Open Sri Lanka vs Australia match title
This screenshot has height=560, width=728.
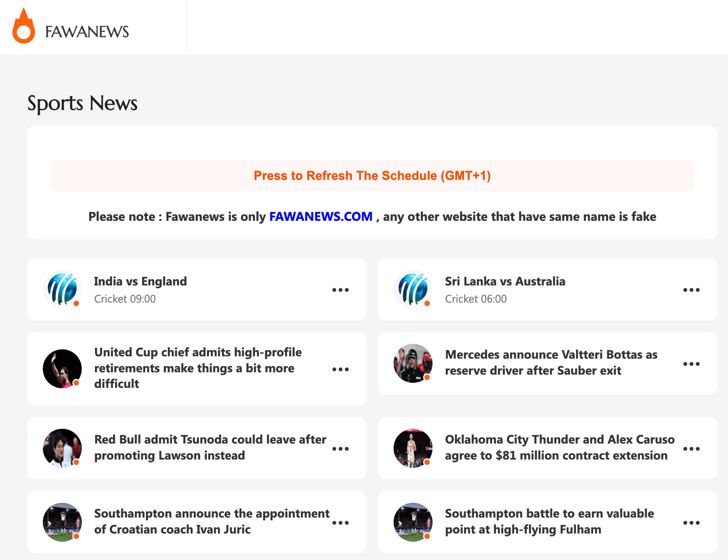click(505, 281)
